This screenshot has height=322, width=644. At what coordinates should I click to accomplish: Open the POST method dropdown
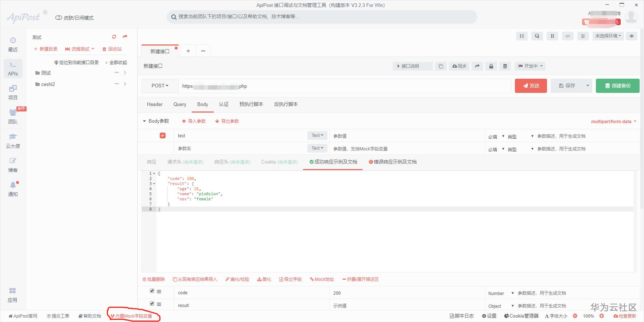[x=160, y=86]
